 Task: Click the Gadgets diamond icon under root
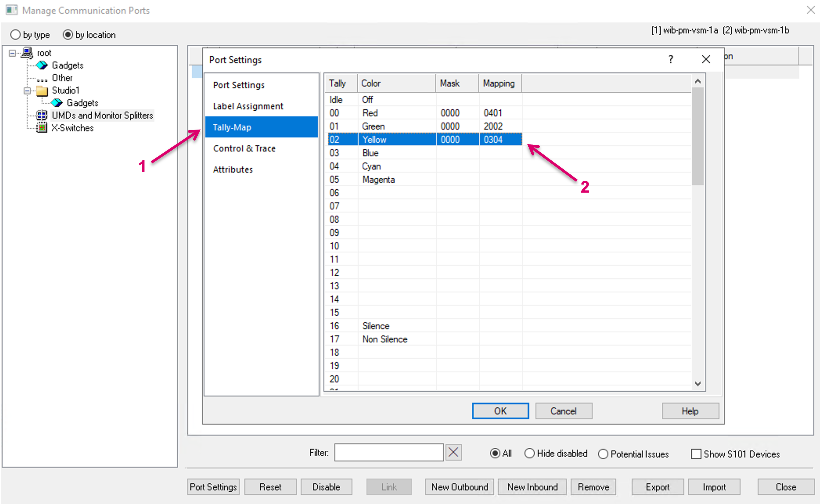point(42,65)
